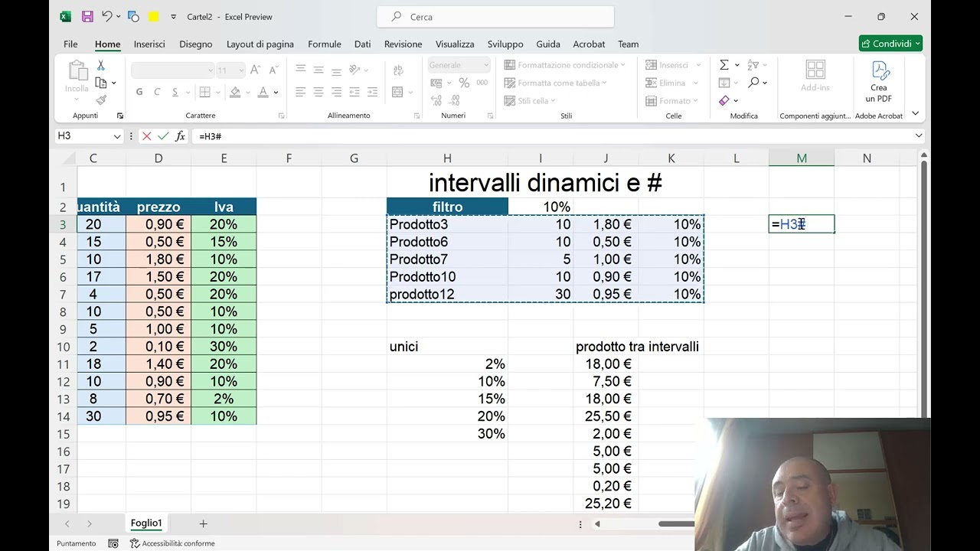The height and width of the screenshot is (551, 980).
Task: Toggle center horizontal alignment
Action: [318, 92]
